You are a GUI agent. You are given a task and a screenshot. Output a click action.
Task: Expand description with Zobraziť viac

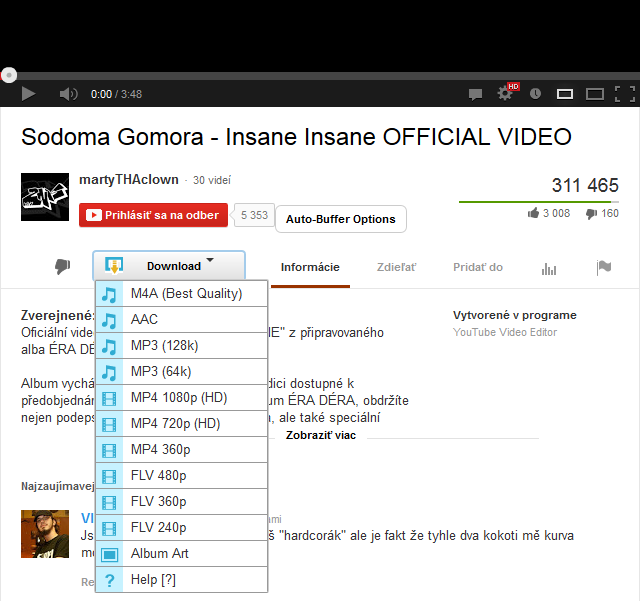click(x=321, y=435)
